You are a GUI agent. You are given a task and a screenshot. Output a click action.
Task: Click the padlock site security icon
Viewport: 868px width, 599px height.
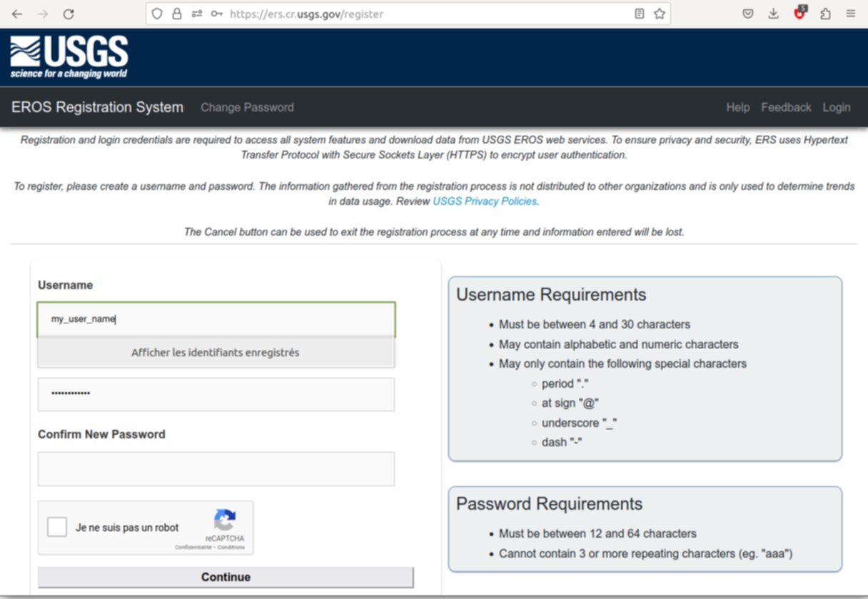tap(176, 14)
